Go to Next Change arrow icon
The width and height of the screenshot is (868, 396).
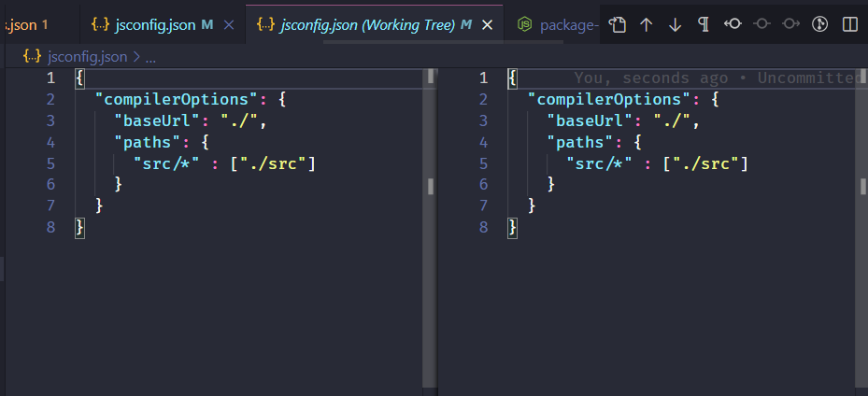(675, 24)
